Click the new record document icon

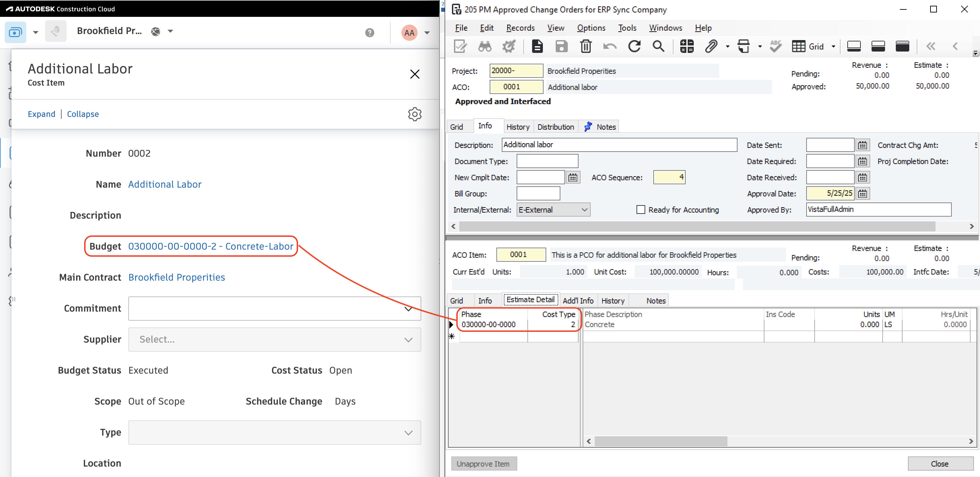point(537,46)
